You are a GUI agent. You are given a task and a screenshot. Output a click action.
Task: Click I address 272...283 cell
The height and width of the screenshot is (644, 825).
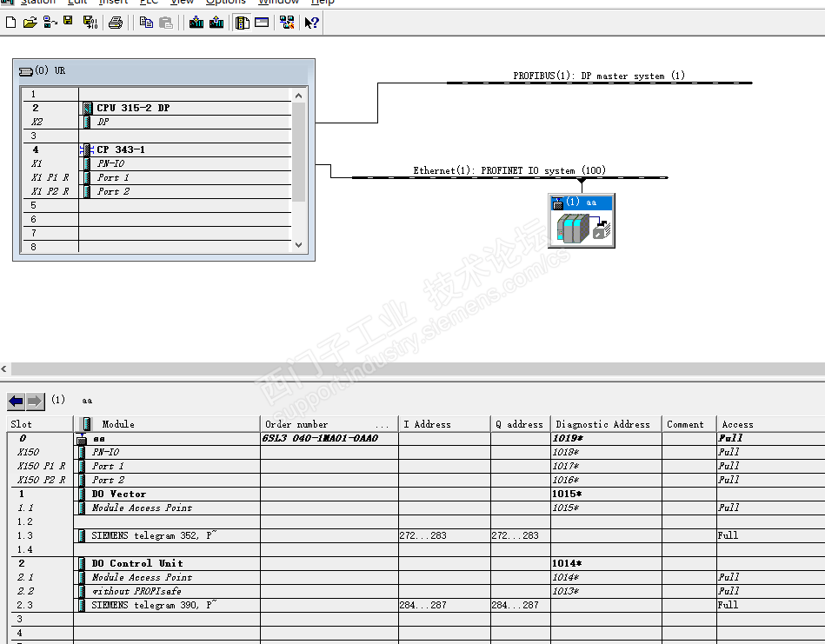(444, 535)
